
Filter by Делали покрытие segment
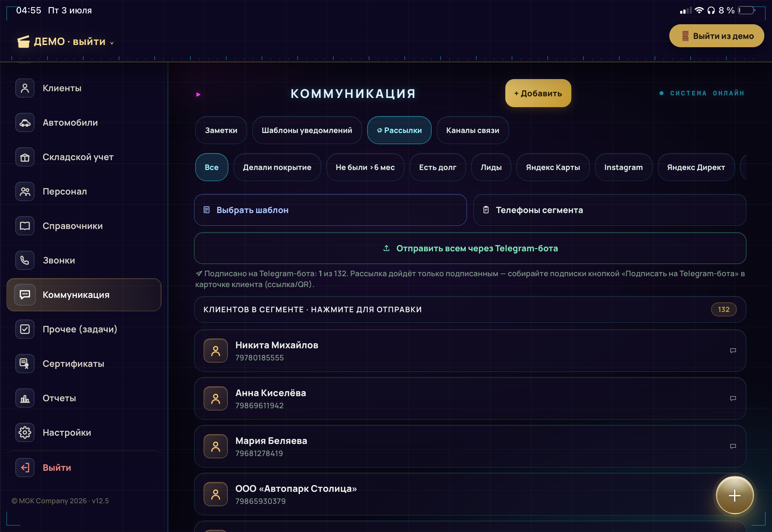[x=277, y=167]
